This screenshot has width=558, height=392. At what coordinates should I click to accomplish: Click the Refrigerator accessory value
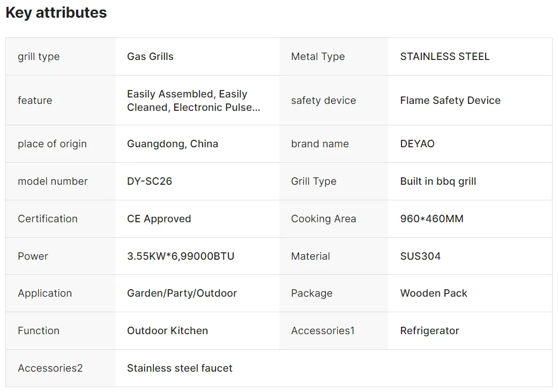pyautogui.click(x=429, y=331)
